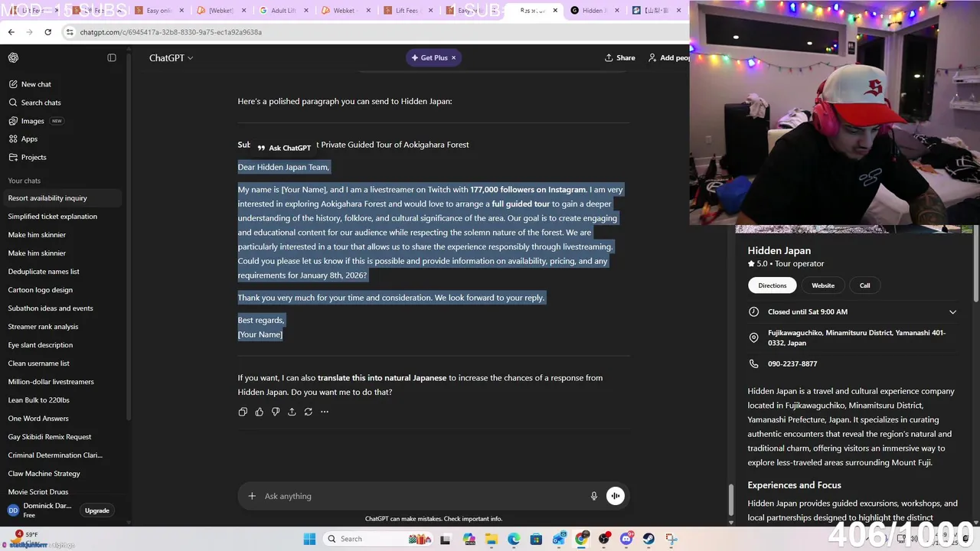Open the Hidden Japan Website button
The width and height of the screenshot is (980, 551).
point(823,285)
